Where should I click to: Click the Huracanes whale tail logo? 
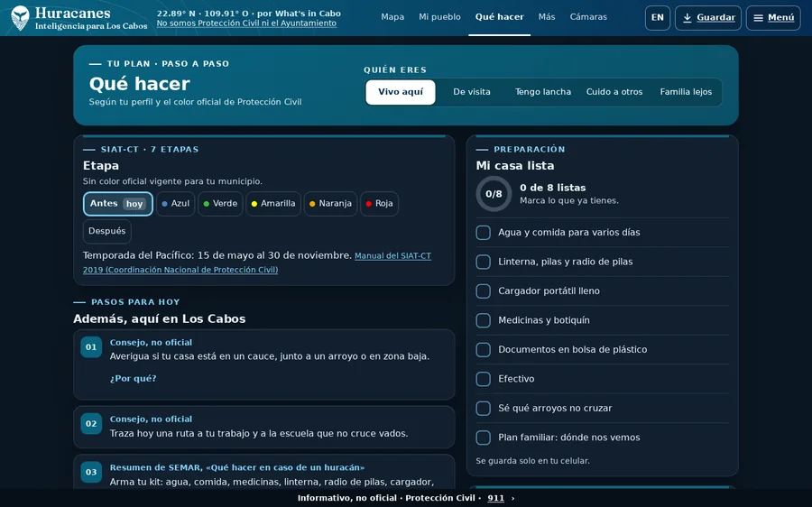(x=20, y=18)
